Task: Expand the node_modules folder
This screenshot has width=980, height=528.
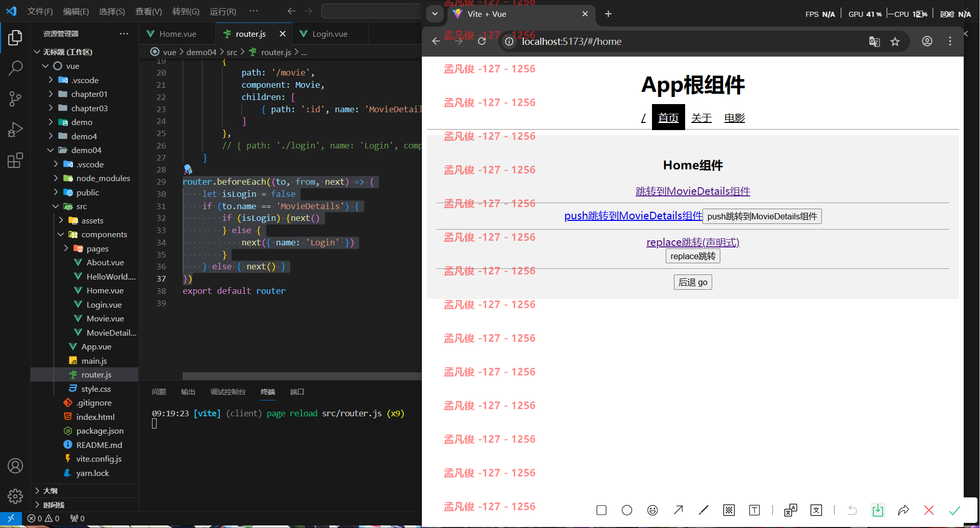Action: (x=103, y=178)
